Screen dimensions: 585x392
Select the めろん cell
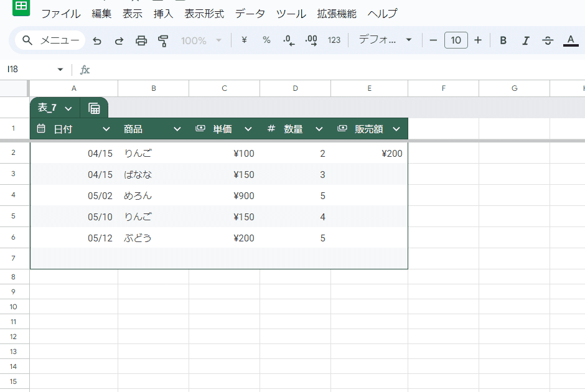(153, 195)
